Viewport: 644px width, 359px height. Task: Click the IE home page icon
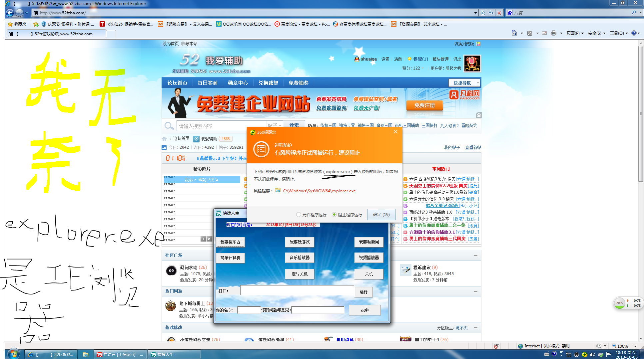click(x=514, y=33)
